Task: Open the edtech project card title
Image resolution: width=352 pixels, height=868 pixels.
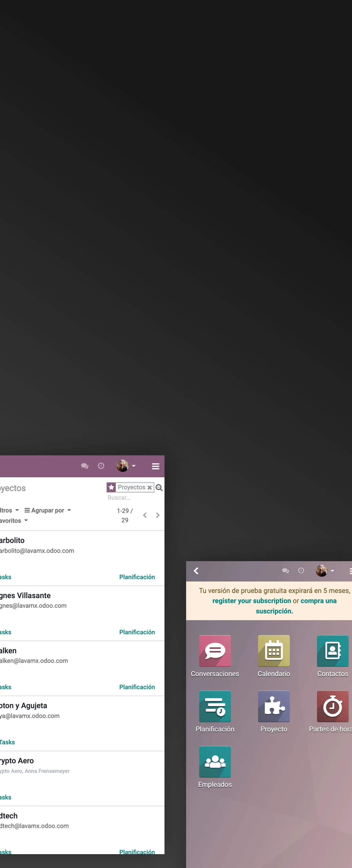Action: (x=9, y=816)
